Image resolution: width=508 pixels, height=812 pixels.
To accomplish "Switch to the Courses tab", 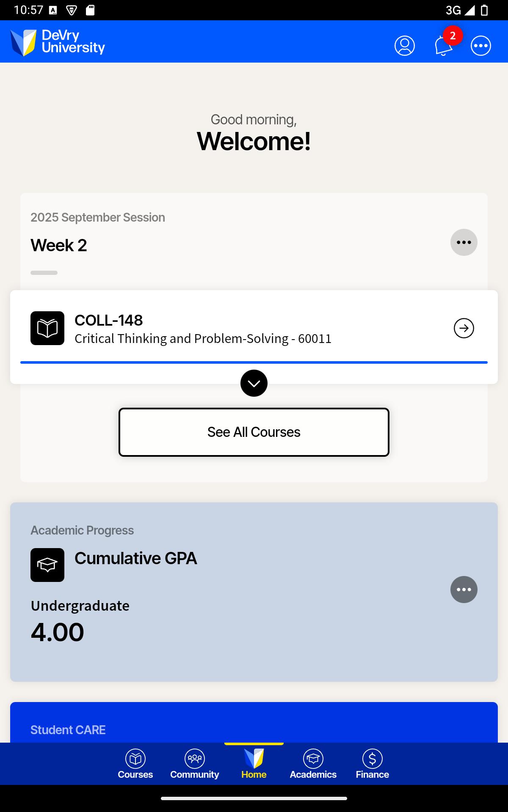I will (135, 764).
